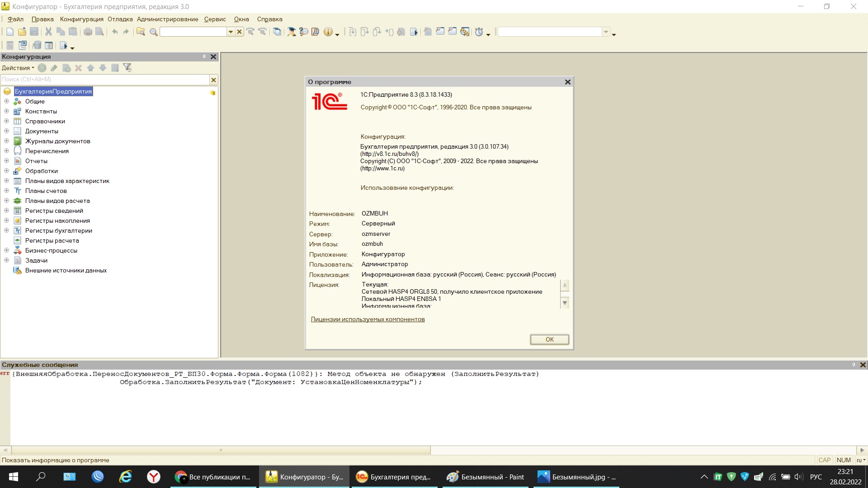Select Константы in configuration tree
The image size is (868, 488).
tap(41, 111)
